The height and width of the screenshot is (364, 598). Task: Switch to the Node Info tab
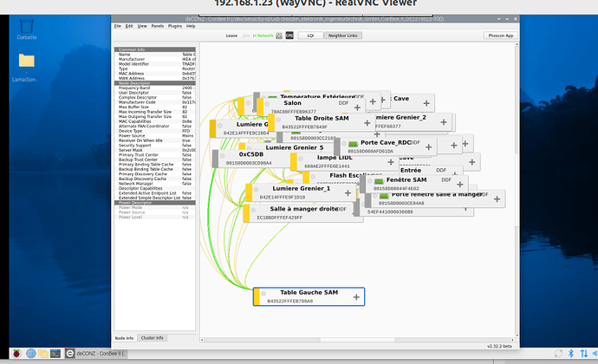pyautogui.click(x=124, y=338)
